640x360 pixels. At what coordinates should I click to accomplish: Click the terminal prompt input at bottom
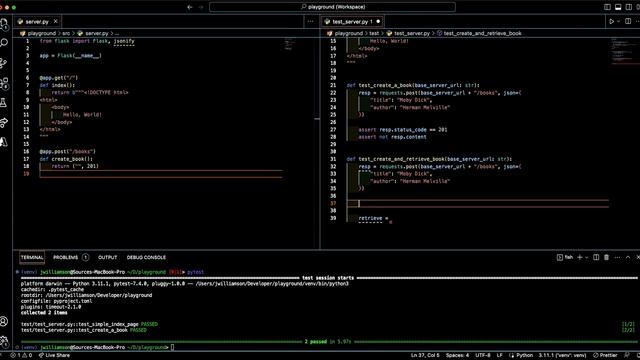[173, 347]
